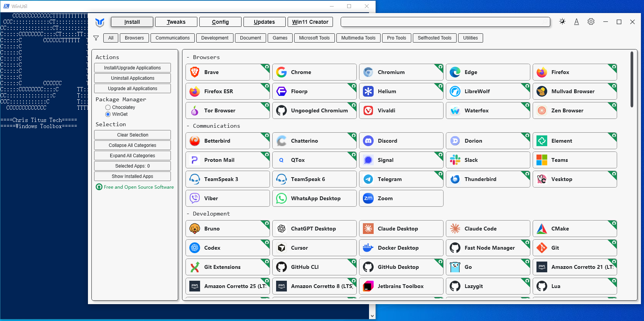Image resolution: width=644 pixels, height=321 pixels.
Task: Click the Clear Selection button
Action: (132, 135)
